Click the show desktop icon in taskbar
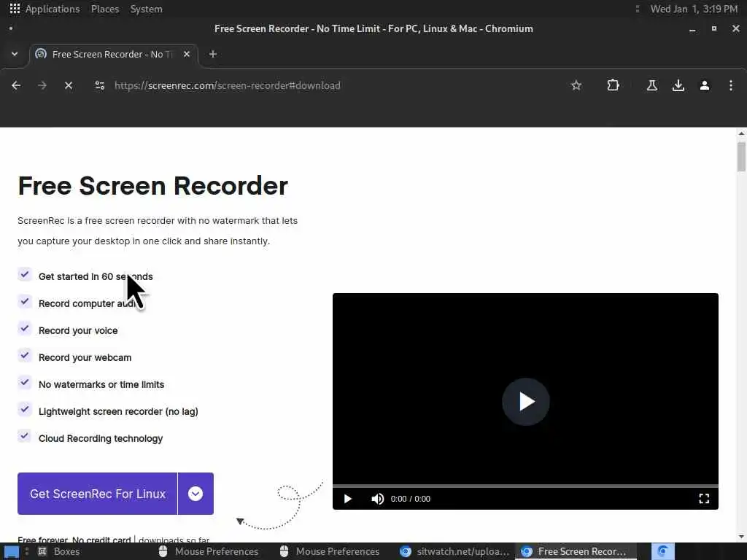This screenshot has height=560, width=747. (x=11, y=552)
